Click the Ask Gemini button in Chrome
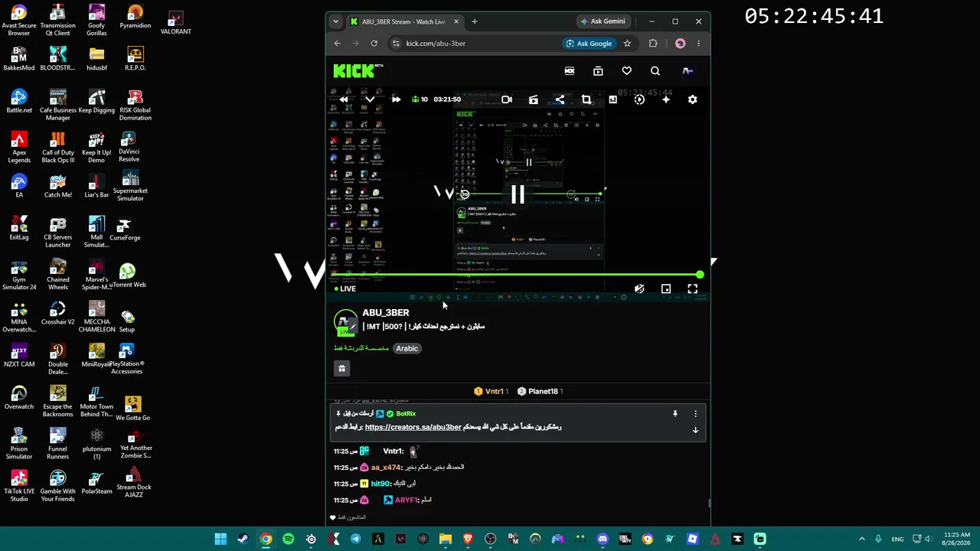Image resolution: width=980 pixels, height=551 pixels. coord(603,21)
